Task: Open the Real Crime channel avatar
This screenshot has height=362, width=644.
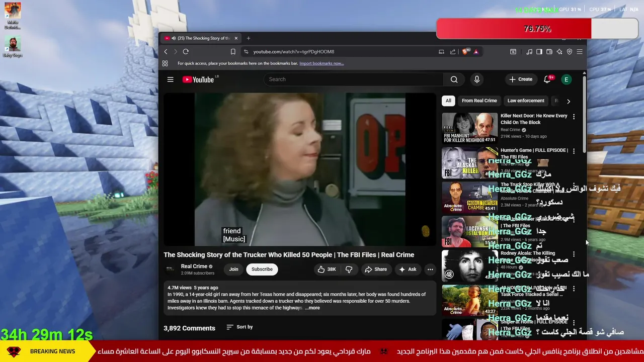Action: 171,269
